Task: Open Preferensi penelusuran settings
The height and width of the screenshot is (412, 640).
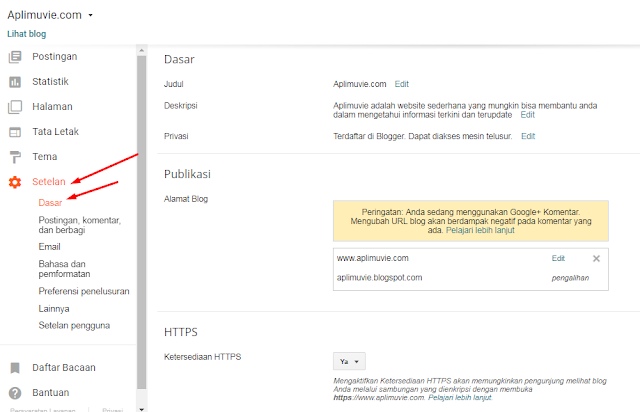Action: pyautogui.click(x=84, y=291)
